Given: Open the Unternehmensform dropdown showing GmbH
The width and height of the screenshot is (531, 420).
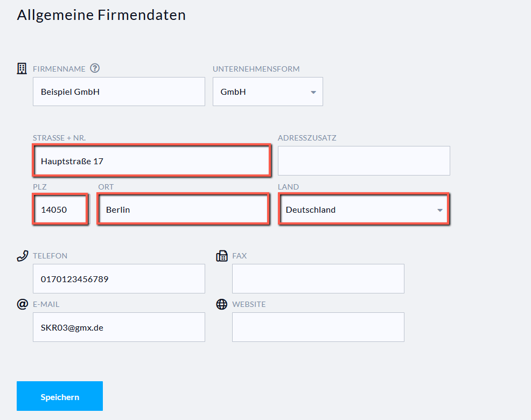Looking at the screenshot, I should point(268,92).
